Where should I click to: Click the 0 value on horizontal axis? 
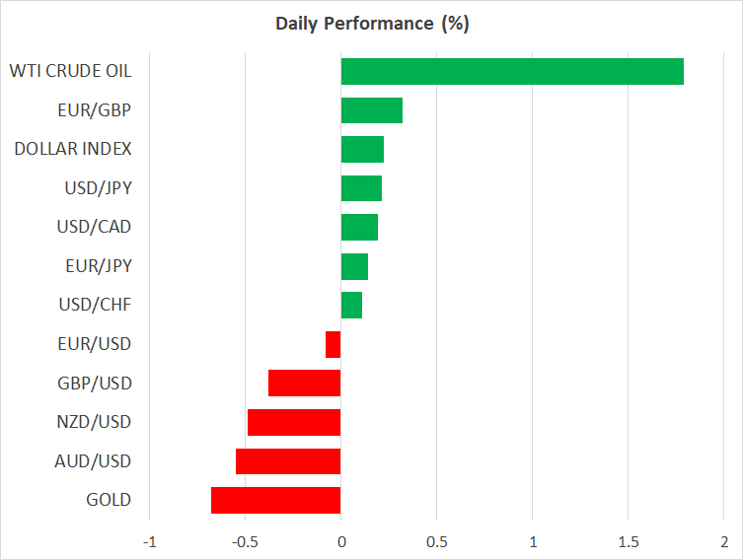pos(340,541)
